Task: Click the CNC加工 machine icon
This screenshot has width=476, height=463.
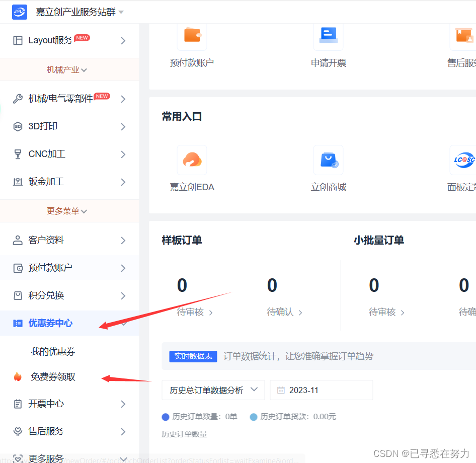Action: (x=18, y=154)
